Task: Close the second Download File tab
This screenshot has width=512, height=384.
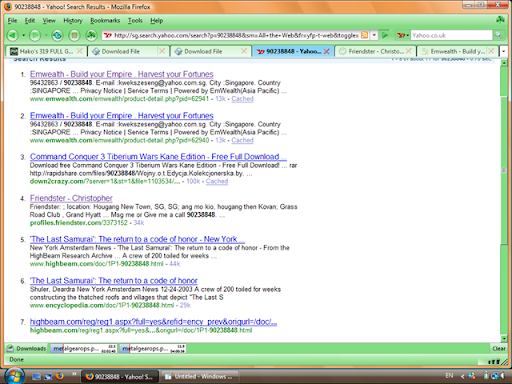Action: click(244, 51)
